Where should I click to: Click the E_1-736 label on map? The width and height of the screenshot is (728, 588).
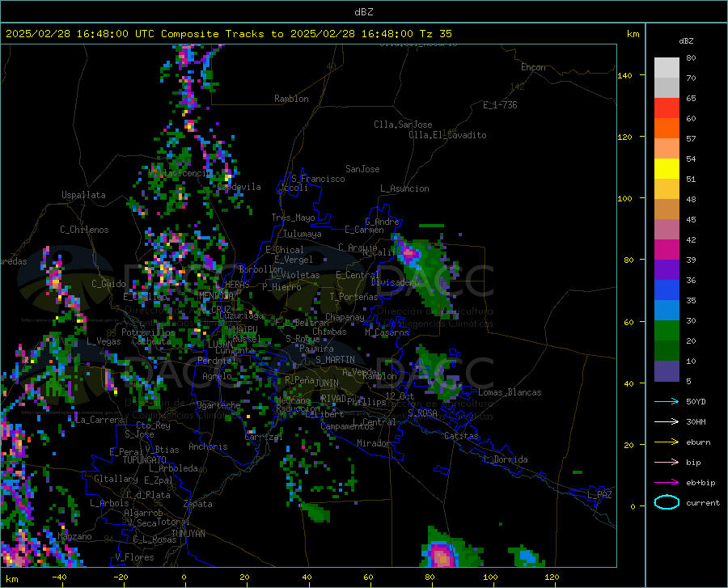click(500, 105)
